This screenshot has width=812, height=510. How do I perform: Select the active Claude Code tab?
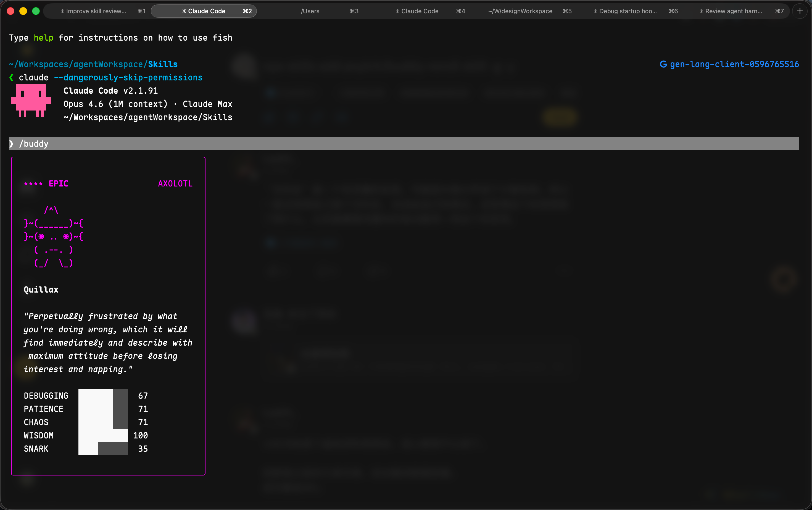(x=204, y=11)
